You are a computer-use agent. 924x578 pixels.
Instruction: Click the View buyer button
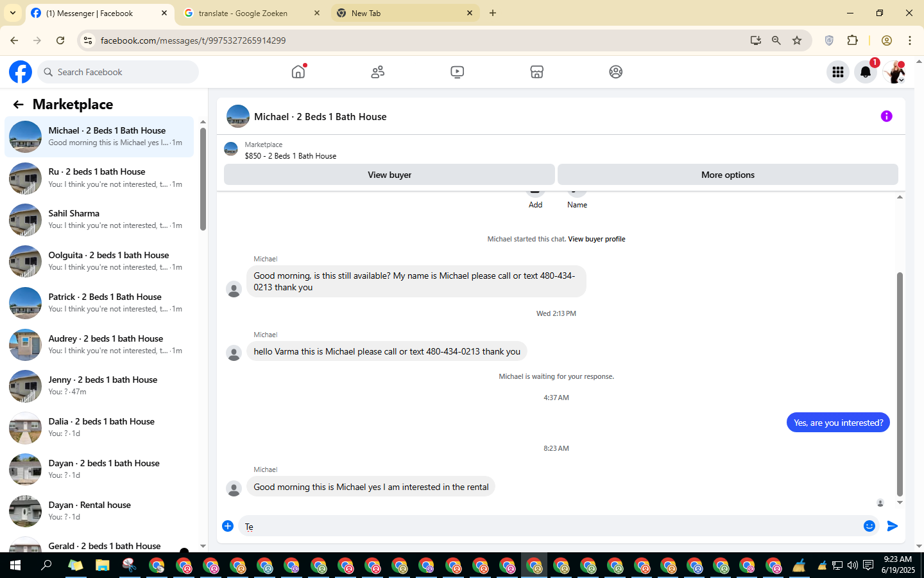[389, 175]
